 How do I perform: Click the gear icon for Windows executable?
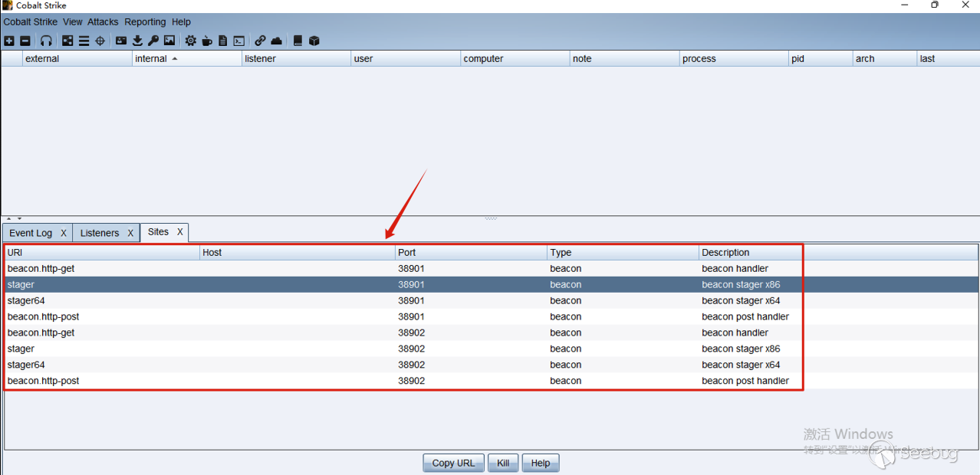point(190,41)
